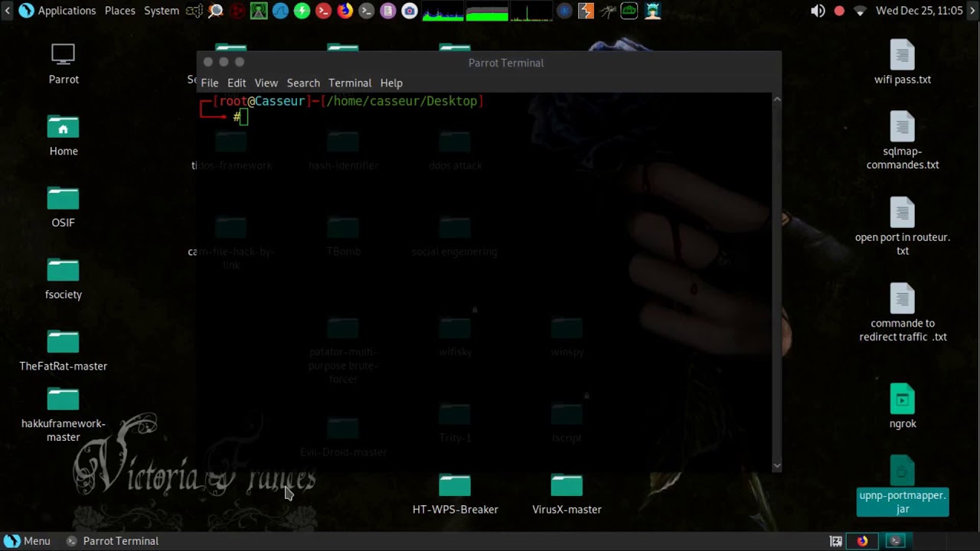Open the wifi pass.txt file

point(903,63)
